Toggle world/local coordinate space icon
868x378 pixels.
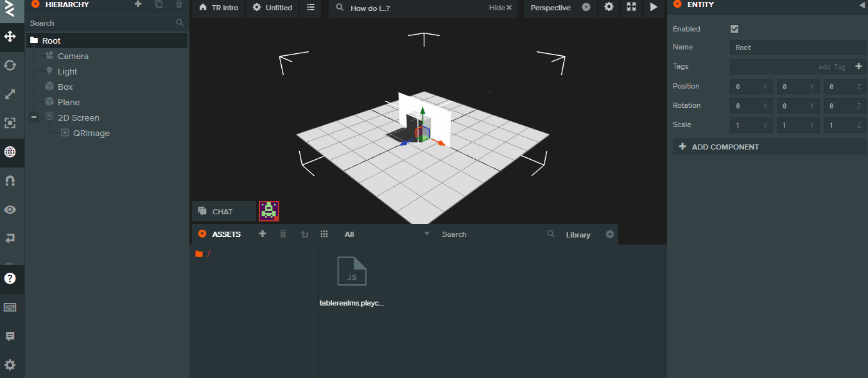[10, 152]
